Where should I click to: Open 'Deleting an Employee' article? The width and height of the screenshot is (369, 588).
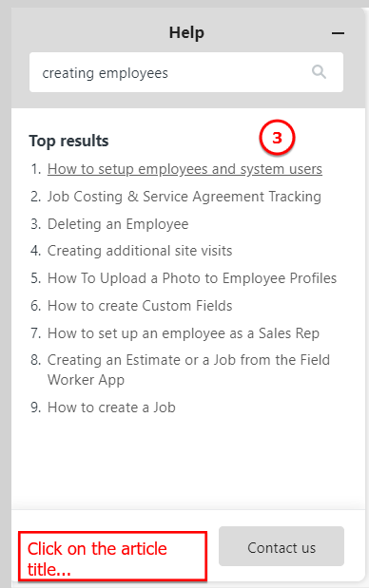(x=118, y=224)
